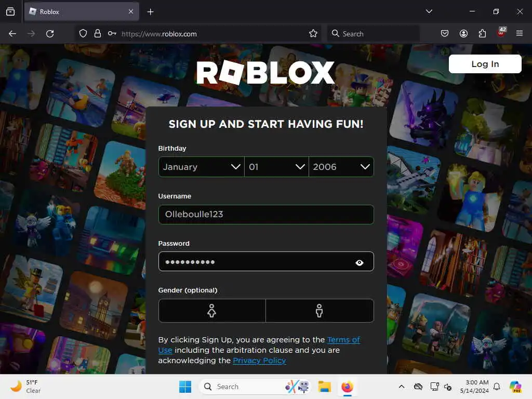Open File Explorer from taskbar
532x399 pixels.
tap(324, 387)
